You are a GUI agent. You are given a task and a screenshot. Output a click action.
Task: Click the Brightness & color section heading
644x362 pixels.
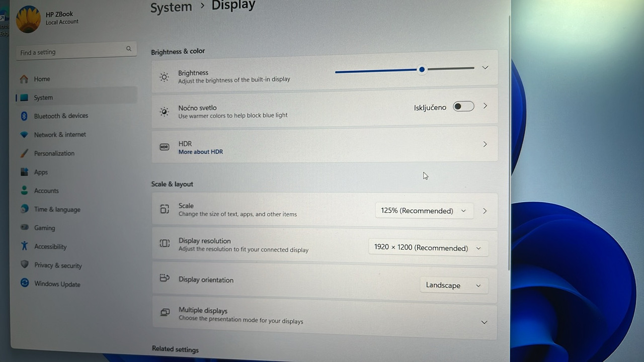(178, 51)
